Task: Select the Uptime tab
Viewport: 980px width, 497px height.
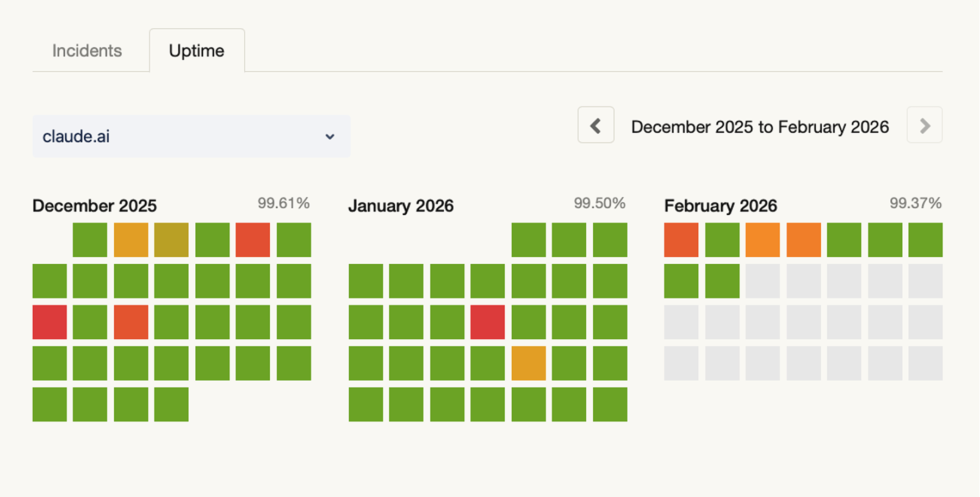Action: [x=196, y=50]
